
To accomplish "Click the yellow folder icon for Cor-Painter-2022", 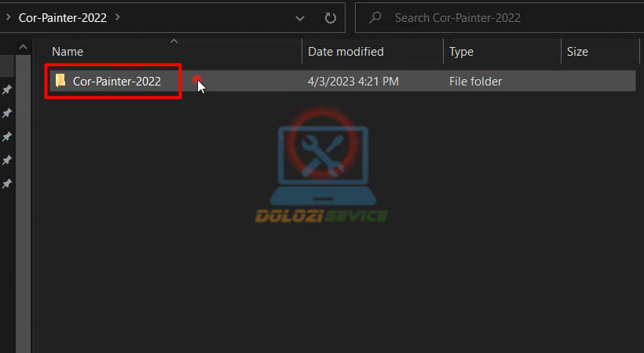I will 60,81.
